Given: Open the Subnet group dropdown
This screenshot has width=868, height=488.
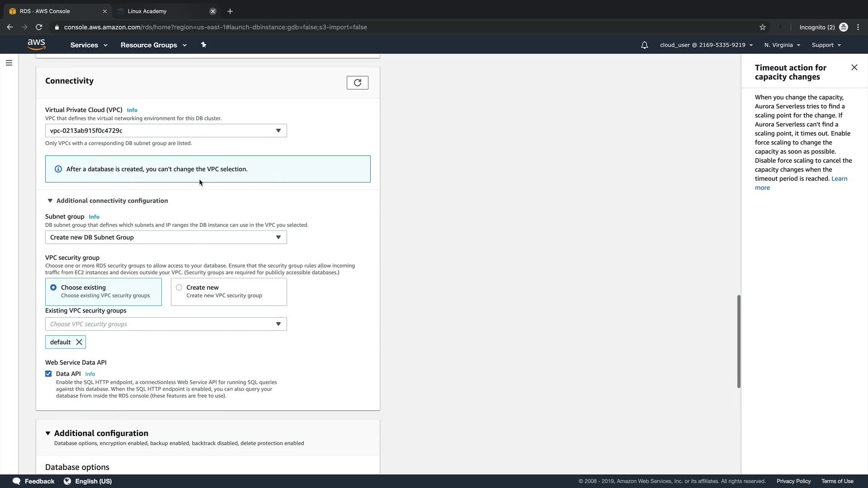Looking at the screenshot, I should (x=165, y=237).
